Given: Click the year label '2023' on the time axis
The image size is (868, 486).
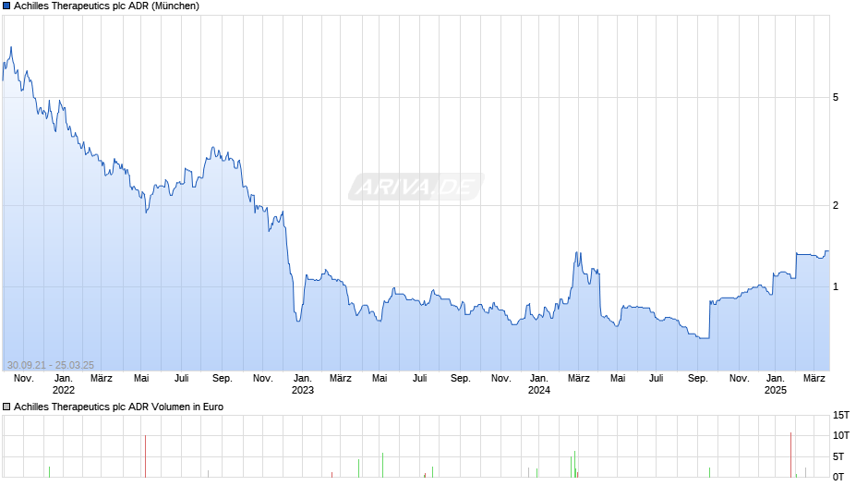Looking at the screenshot, I should click(x=303, y=390).
